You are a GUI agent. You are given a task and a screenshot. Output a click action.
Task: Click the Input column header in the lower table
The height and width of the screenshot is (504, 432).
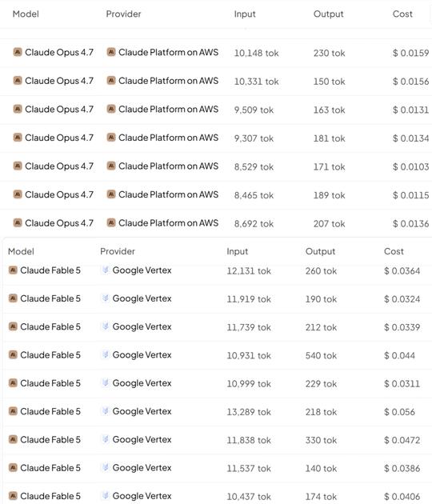click(x=238, y=251)
